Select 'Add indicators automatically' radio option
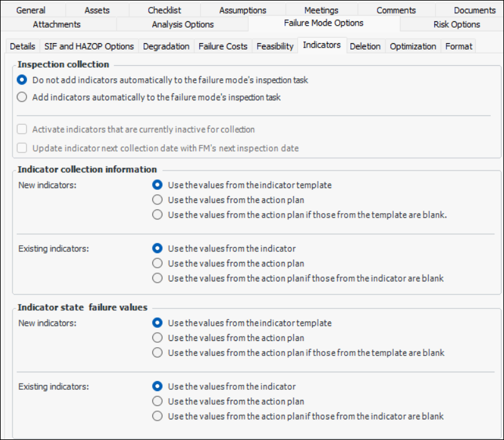 tap(23, 97)
